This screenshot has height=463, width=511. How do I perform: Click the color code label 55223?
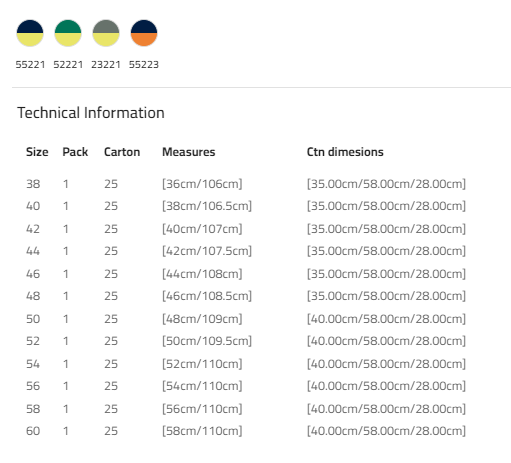point(144,64)
